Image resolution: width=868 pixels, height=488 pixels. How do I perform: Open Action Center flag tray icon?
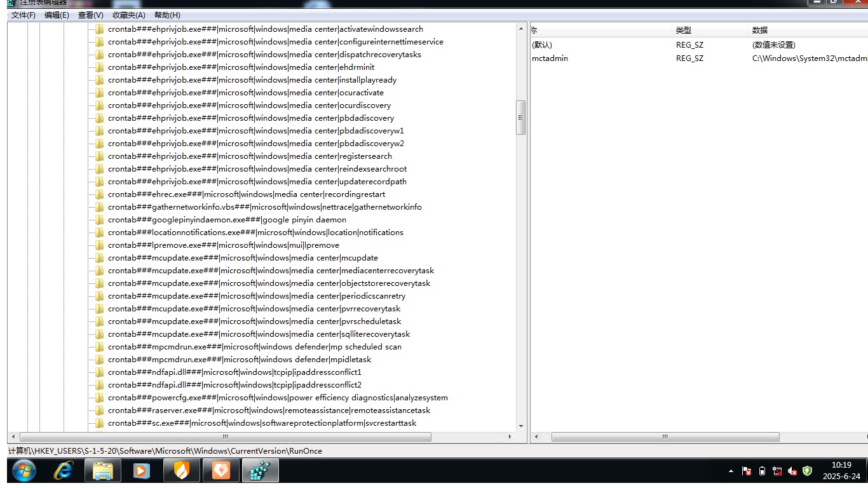click(747, 471)
